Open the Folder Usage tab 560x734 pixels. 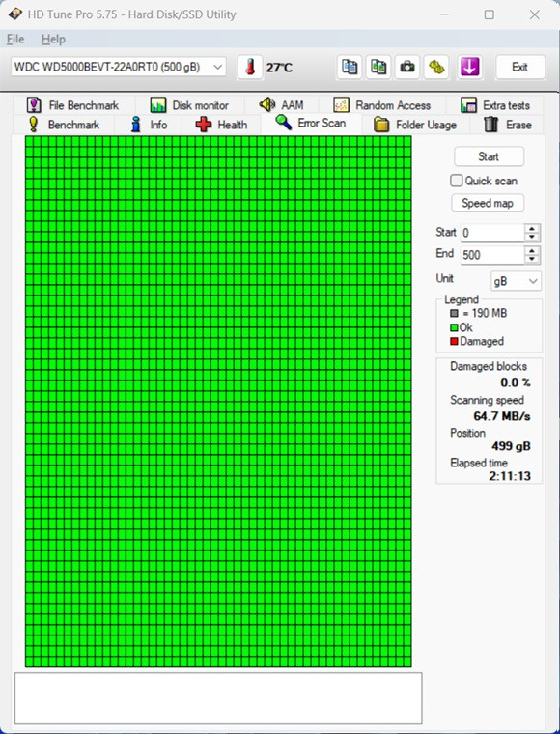click(415, 125)
